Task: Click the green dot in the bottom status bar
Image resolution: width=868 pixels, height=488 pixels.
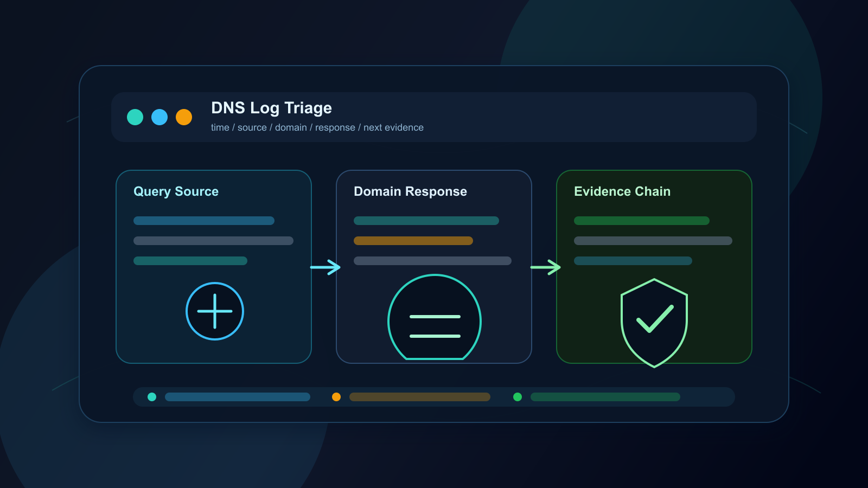Action: [x=518, y=397]
